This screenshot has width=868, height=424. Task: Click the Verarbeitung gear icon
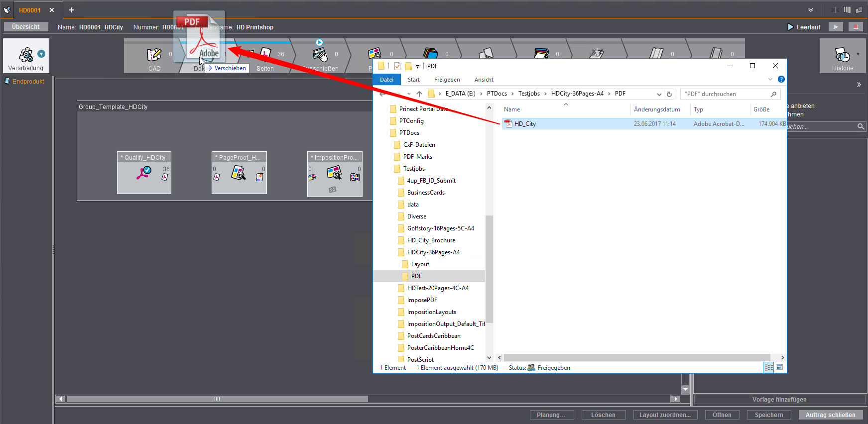26,55
